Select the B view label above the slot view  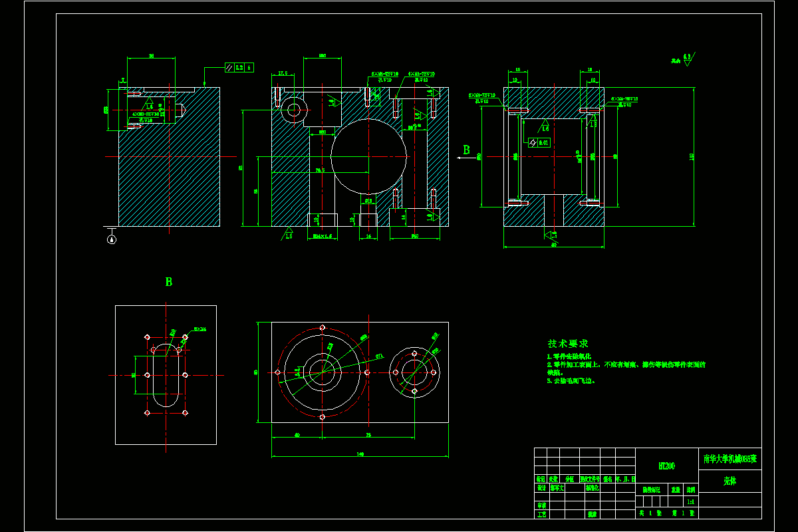pyautogui.click(x=169, y=282)
